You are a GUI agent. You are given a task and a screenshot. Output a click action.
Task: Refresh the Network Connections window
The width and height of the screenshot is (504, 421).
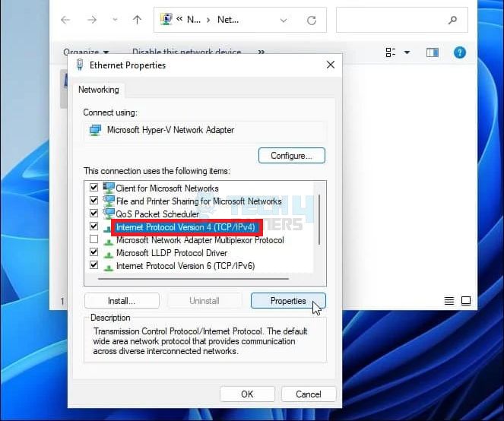pos(312,21)
